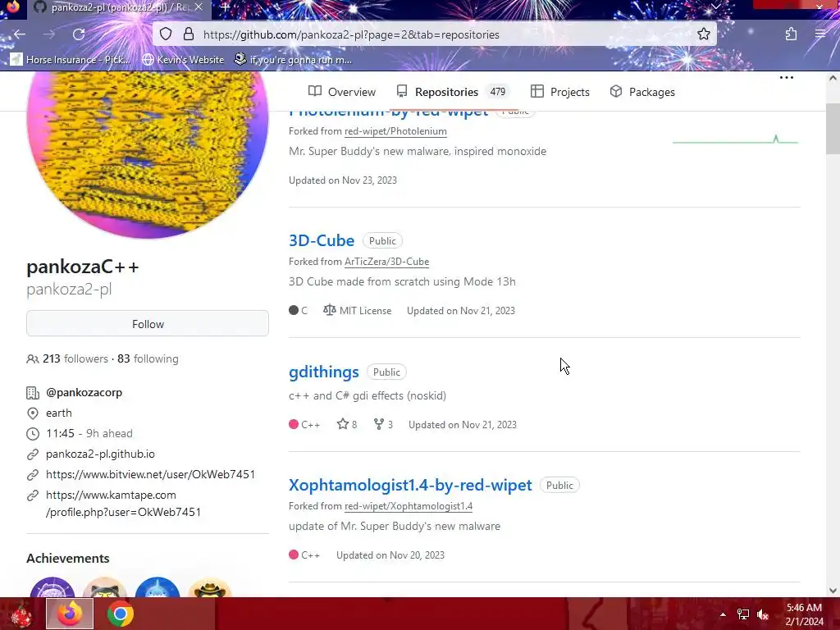
Task: Open the 'if you're gonna run m...' bookmark
Action: (294, 59)
